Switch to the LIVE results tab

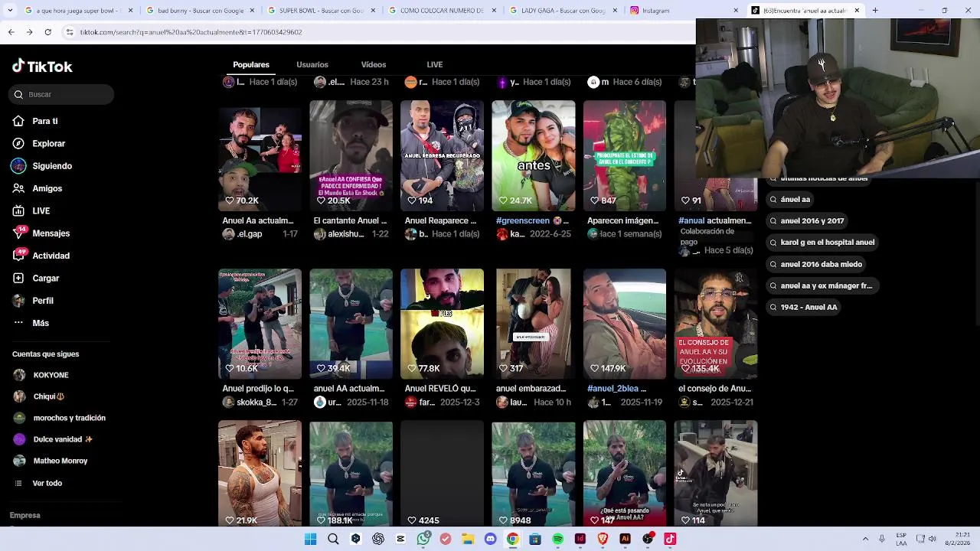(x=435, y=64)
